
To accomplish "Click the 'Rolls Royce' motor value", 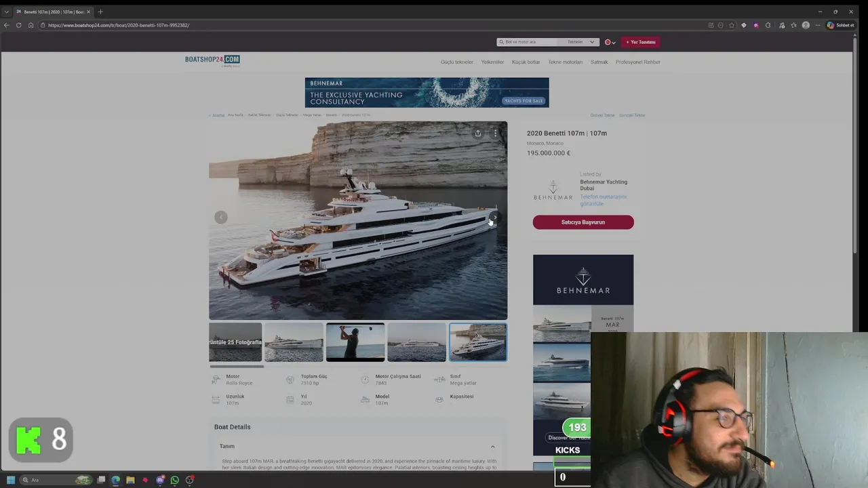I will click(x=239, y=384).
